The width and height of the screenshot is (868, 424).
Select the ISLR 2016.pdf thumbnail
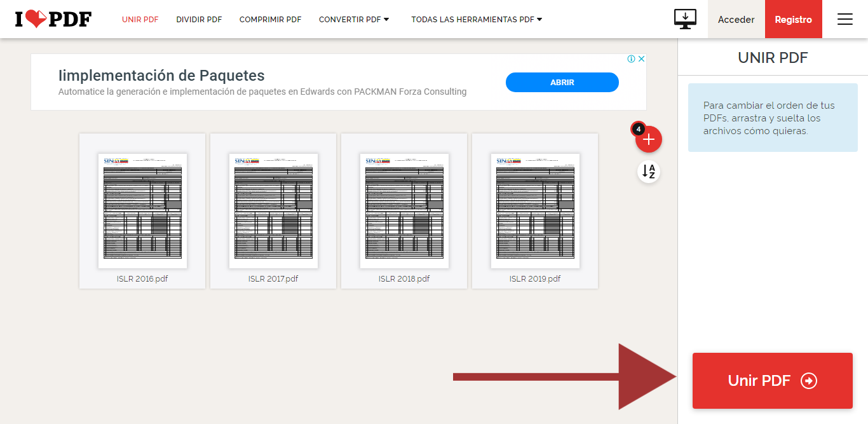tap(142, 210)
